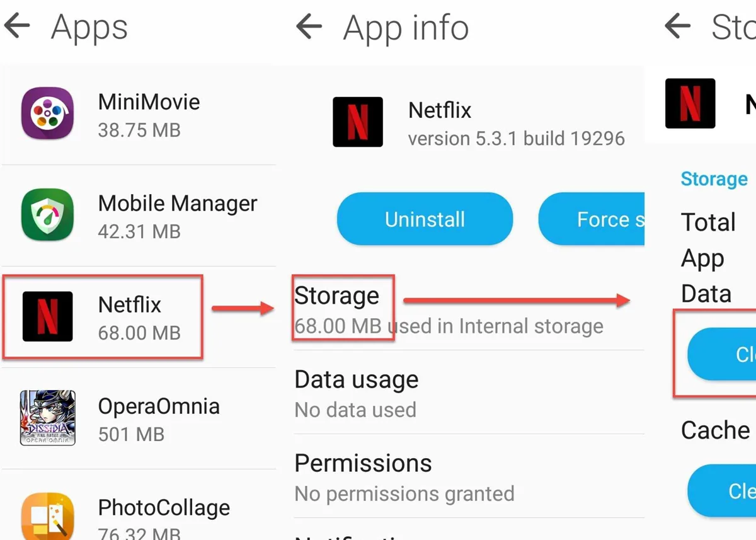756x540 pixels.
Task: Tap the PhotoCollage app icon
Action: [47, 517]
